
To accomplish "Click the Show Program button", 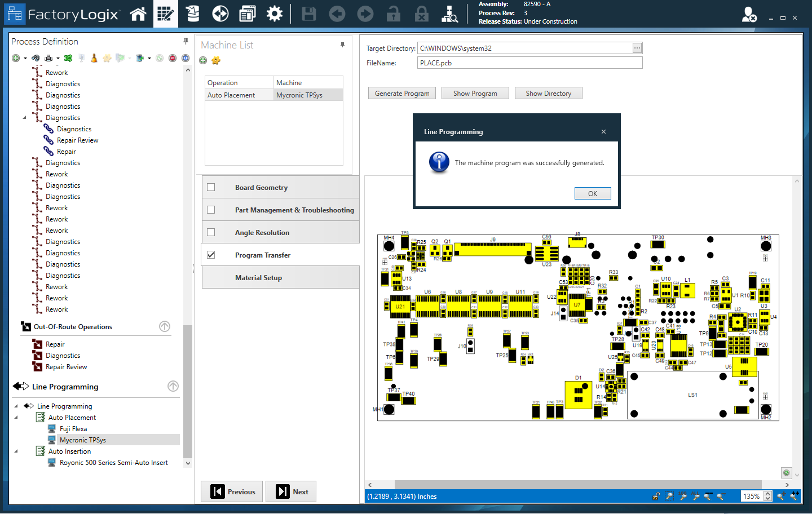I will [475, 94].
